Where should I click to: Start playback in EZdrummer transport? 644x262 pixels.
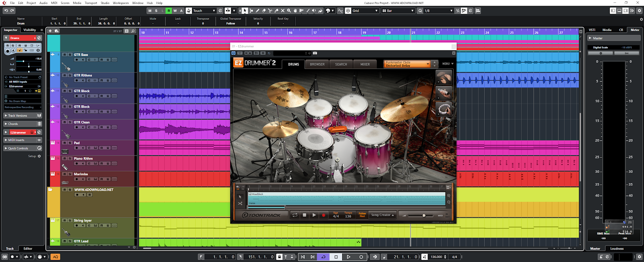(x=314, y=215)
